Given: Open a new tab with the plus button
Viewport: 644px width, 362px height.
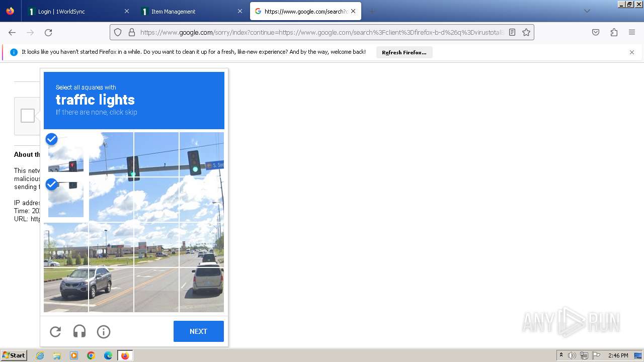Looking at the screenshot, I should tap(372, 11).
